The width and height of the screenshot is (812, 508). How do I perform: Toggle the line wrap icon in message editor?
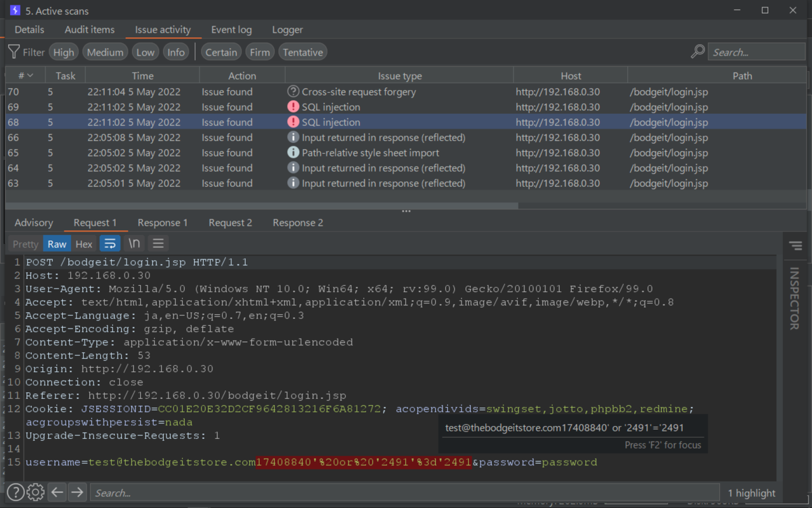pos(110,243)
